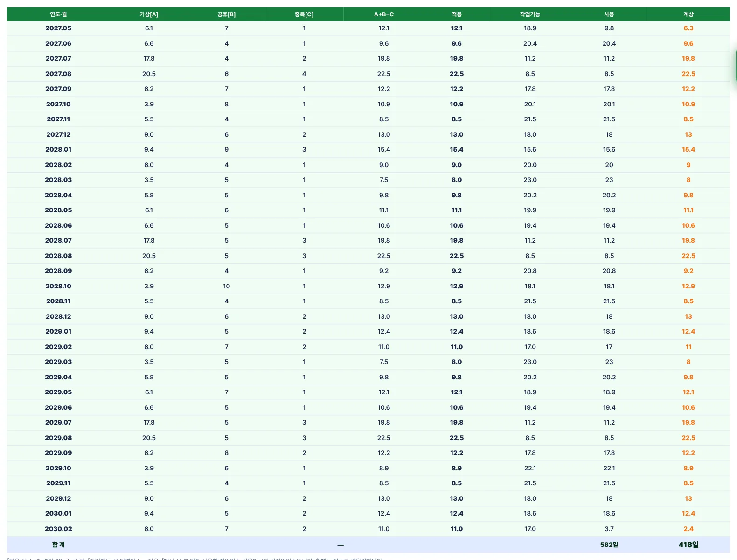Click 공휴 value 9 in row 2028.01
The width and height of the screenshot is (737, 560).
click(x=227, y=149)
